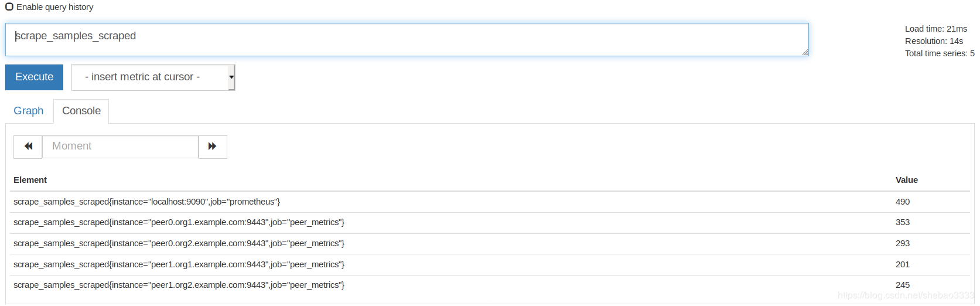Click the Resolution 14s text

click(x=934, y=41)
